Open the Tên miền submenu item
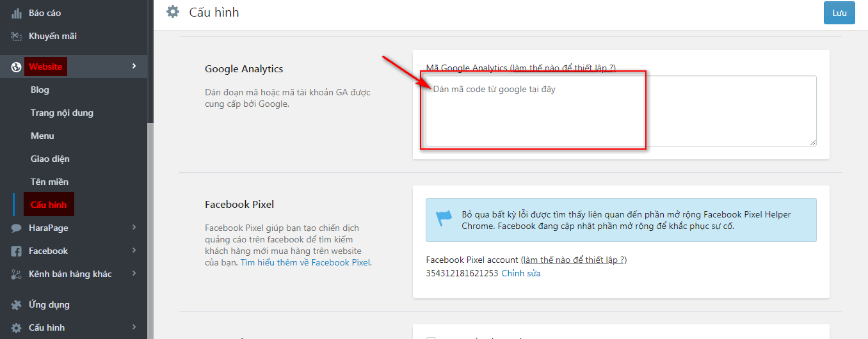The image size is (868, 339). coord(49,182)
